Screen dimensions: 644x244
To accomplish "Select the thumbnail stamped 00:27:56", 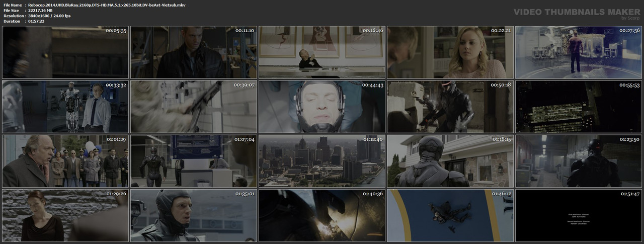I will (579, 52).
